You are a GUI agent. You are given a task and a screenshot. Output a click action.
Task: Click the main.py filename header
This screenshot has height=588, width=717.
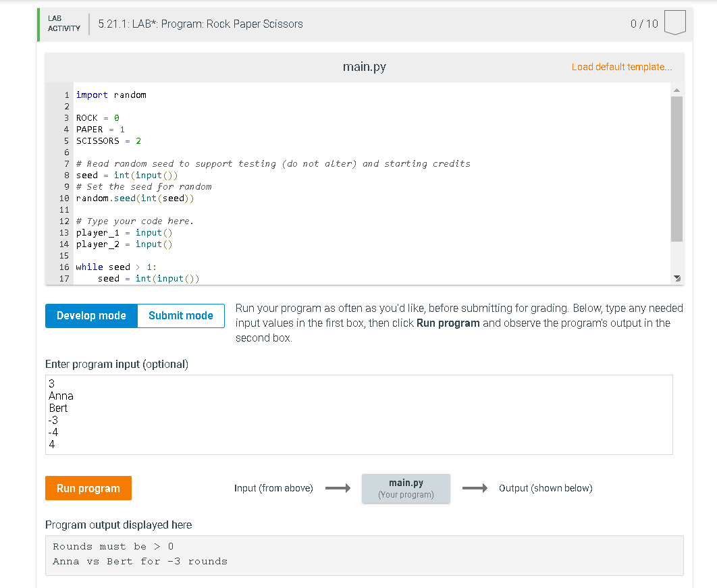point(365,67)
